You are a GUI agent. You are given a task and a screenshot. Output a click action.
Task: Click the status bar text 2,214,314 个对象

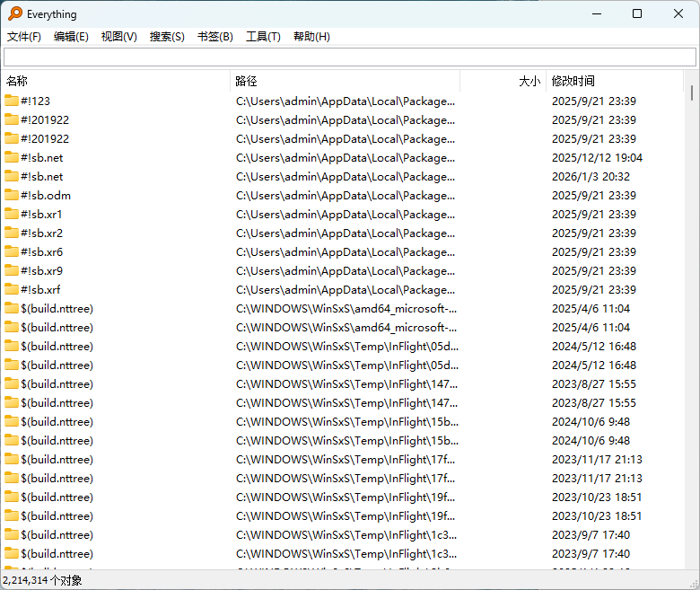[x=42, y=580]
